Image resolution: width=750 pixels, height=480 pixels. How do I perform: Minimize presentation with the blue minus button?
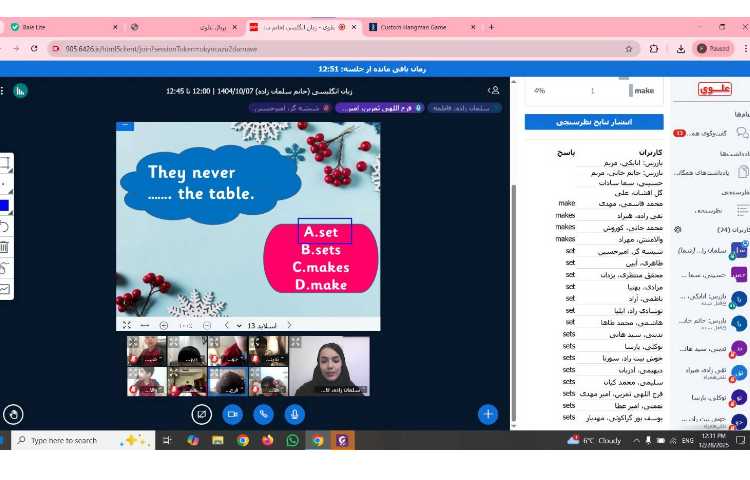tap(124, 125)
